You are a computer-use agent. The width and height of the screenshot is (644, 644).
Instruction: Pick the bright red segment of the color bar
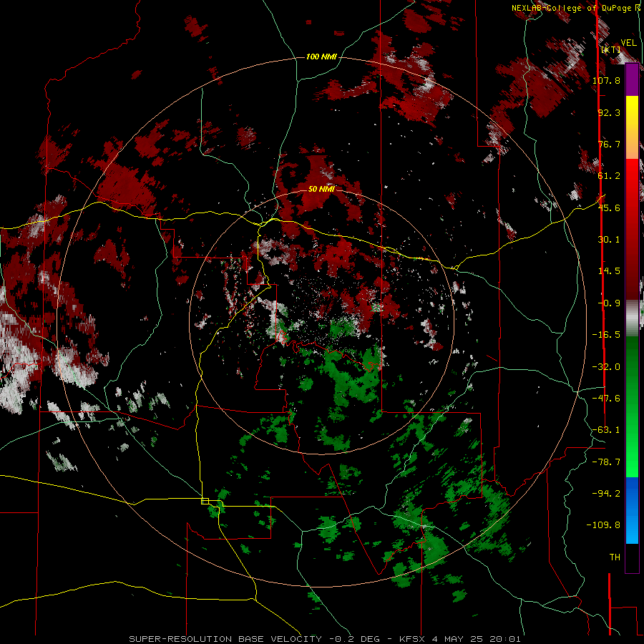(632, 177)
